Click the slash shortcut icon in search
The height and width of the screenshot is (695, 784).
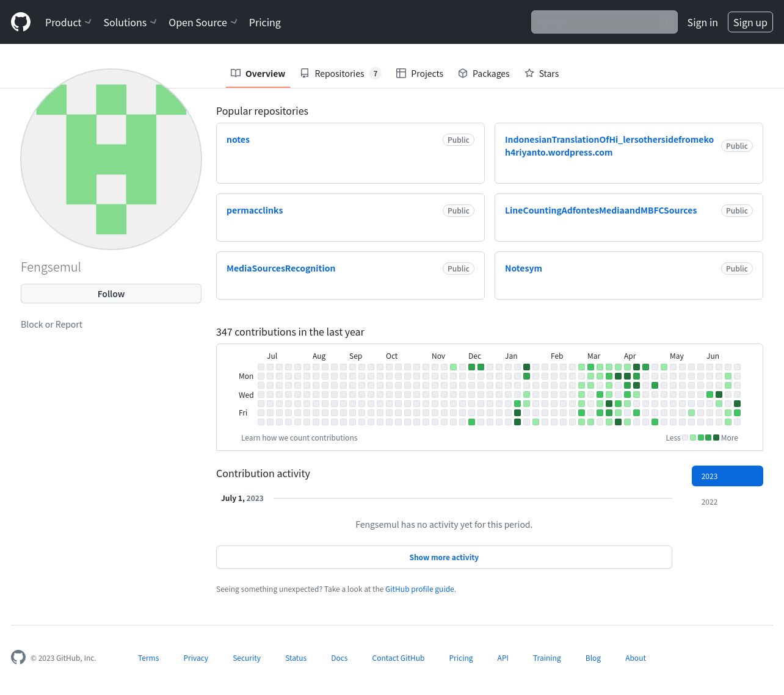pyautogui.click(x=665, y=23)
